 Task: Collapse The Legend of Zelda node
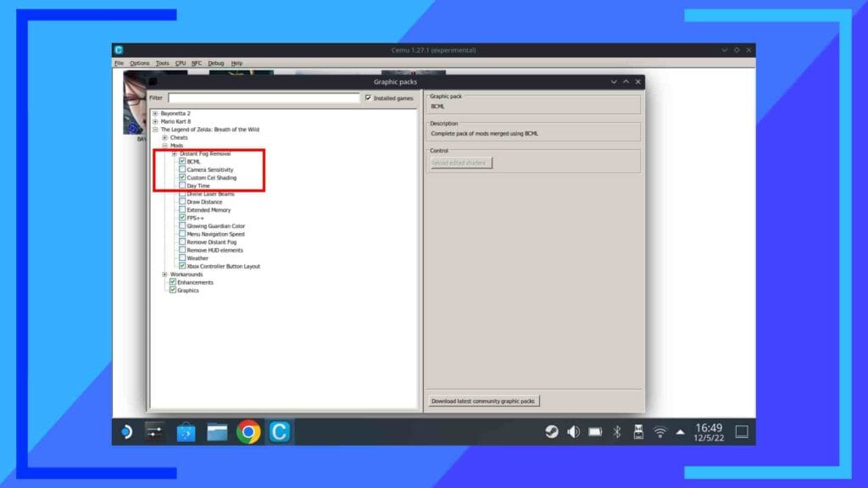(x=155, y=130)
